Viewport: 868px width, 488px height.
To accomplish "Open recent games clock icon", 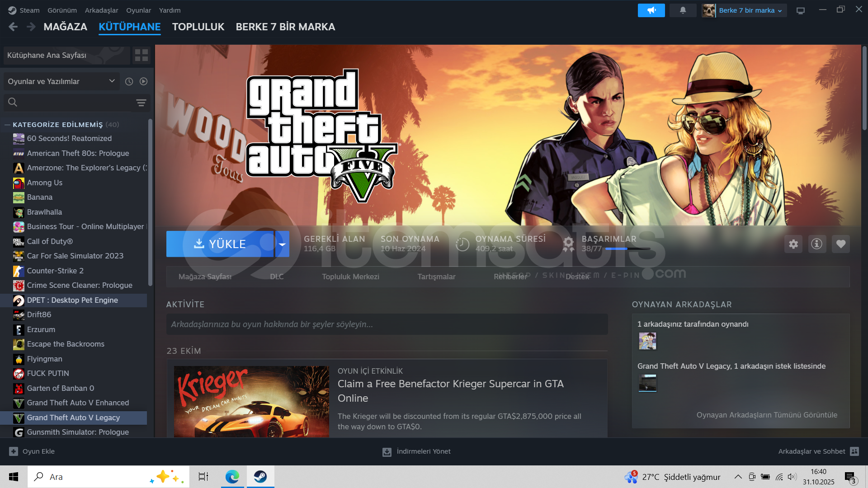I will coord(129,81).
